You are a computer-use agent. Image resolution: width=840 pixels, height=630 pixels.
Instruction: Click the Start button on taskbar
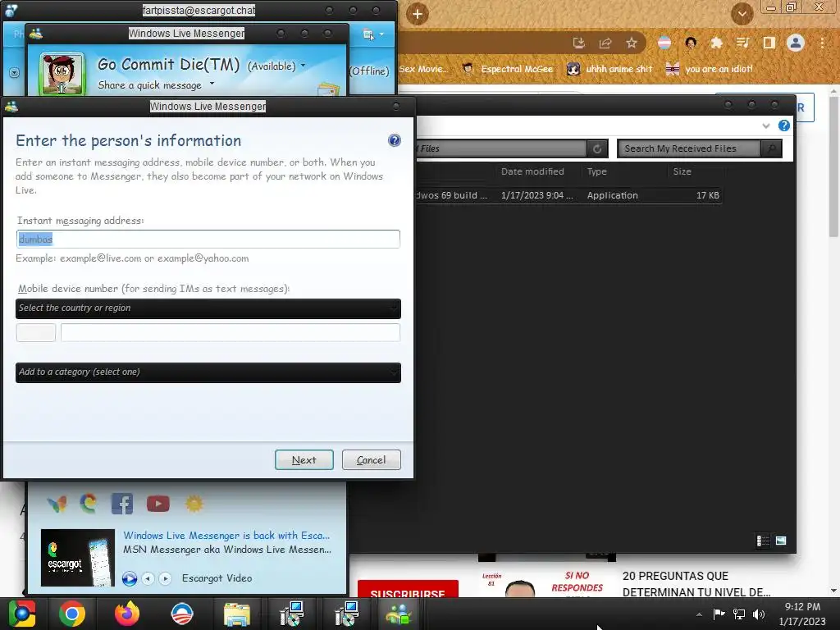(x=21, y=614)
